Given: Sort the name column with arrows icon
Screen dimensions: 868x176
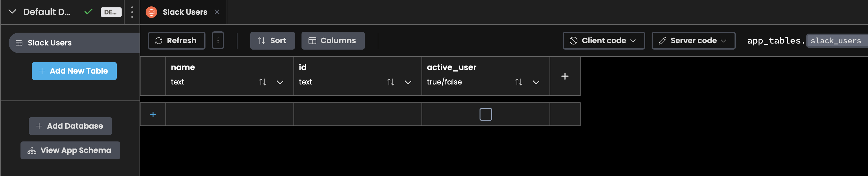Looking at the screenshot, I should (262, 82).
